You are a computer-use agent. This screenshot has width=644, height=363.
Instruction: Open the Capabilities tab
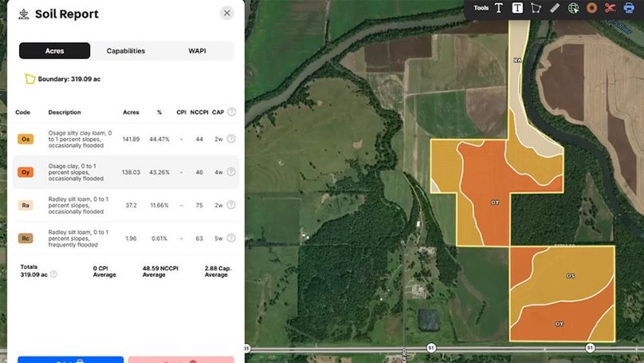point(126,51)
